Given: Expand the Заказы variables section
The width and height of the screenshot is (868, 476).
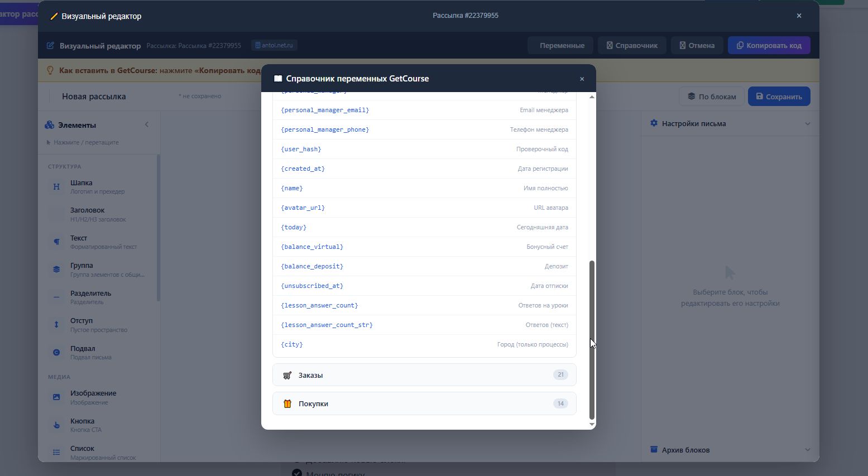Looking at the screenshot, I should click(424, 375).
